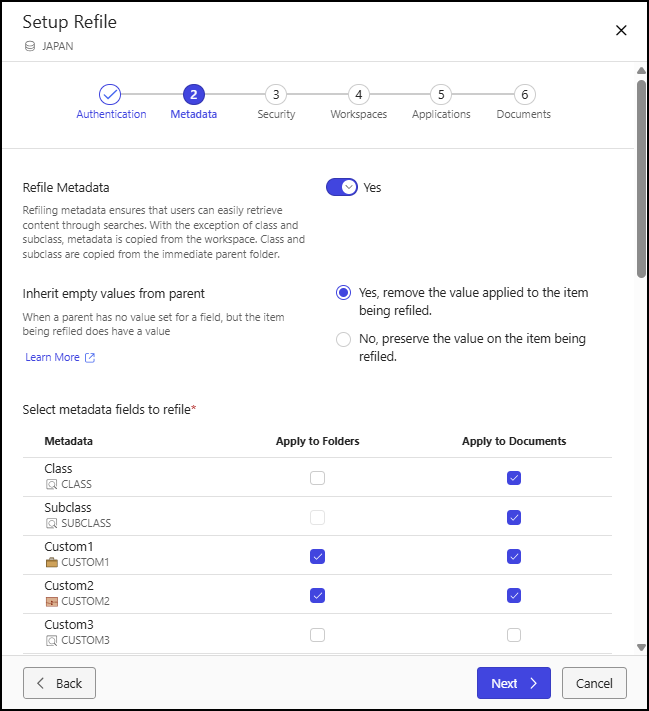Viewport: 649px width, 711px height.
Task: Click the SUBCLASS lookup field icon
Action: coord(51,523)
